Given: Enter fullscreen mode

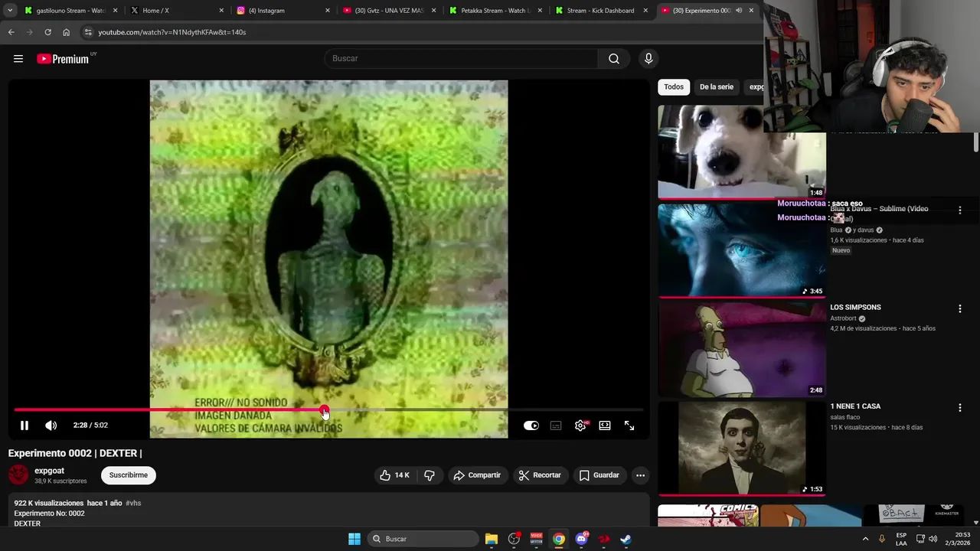Looking at the screenshot, I should pyautogui.click(x=629, y=425).
